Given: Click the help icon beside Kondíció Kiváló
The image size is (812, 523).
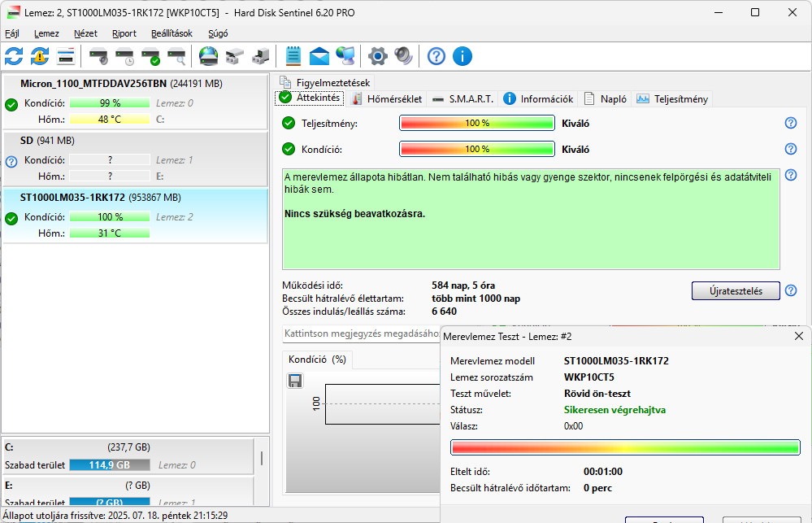Looking at the screenshot, I should click(x=790, y=149).
